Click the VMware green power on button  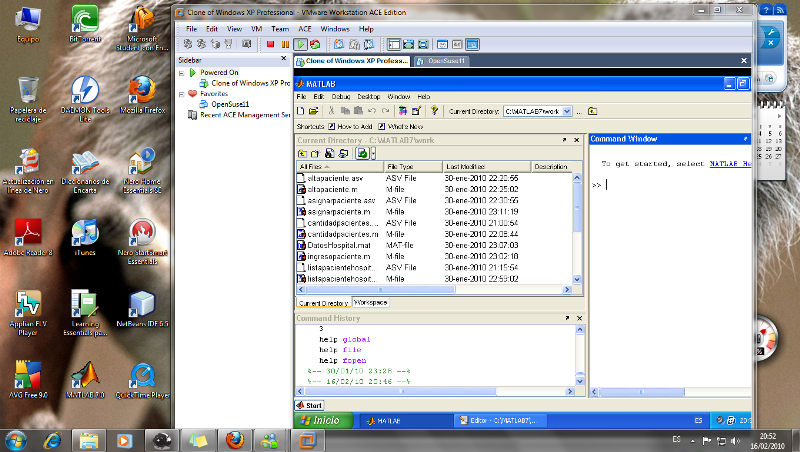[x=300, y=44]
